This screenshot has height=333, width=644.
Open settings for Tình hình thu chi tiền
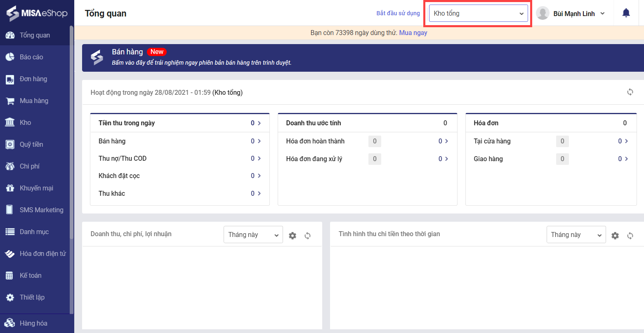coord(615,236)
